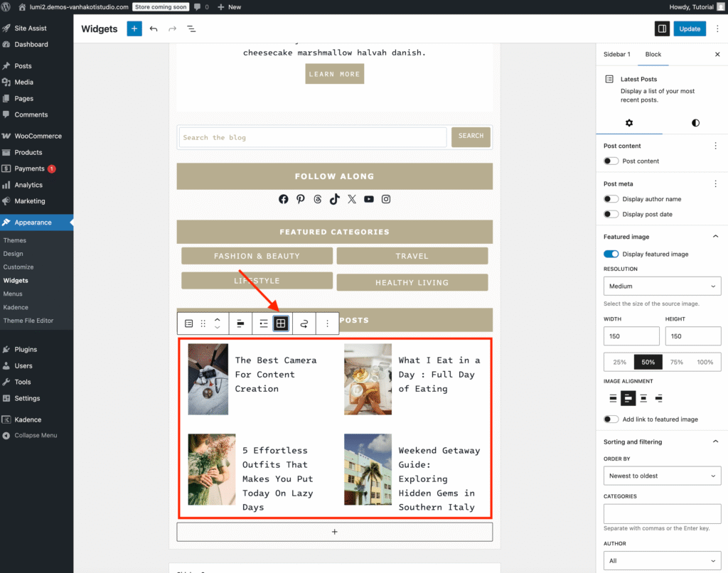Switch to the block Styles tab (half-circle icon)

pos(695,123)
